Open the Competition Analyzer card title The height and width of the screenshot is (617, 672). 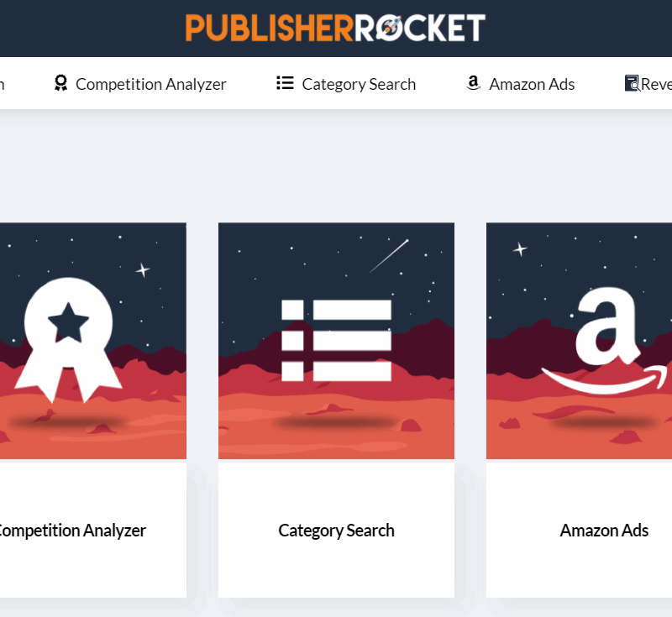click(x=71, y=531)
